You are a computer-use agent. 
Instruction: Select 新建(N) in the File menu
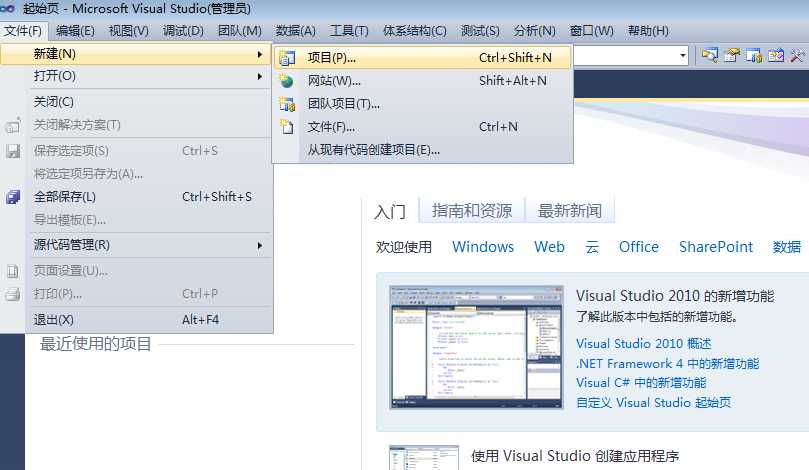(136, 54)
